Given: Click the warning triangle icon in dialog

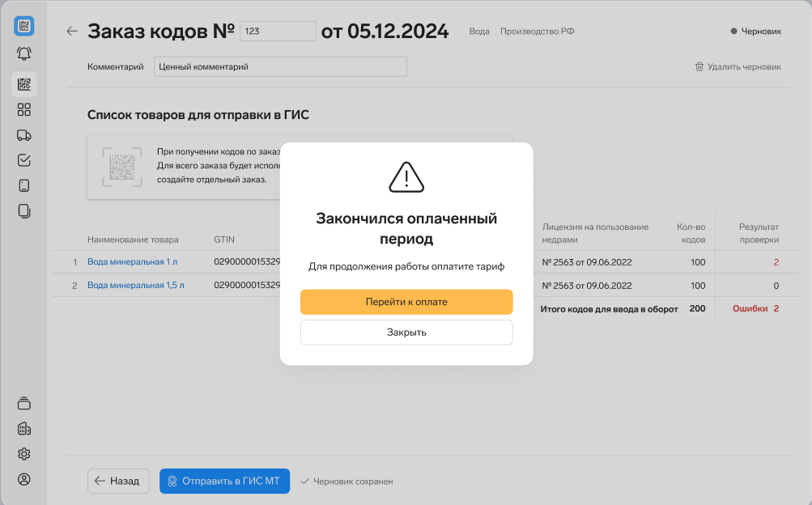Looking at the screenshot, I should coord(406,177).
